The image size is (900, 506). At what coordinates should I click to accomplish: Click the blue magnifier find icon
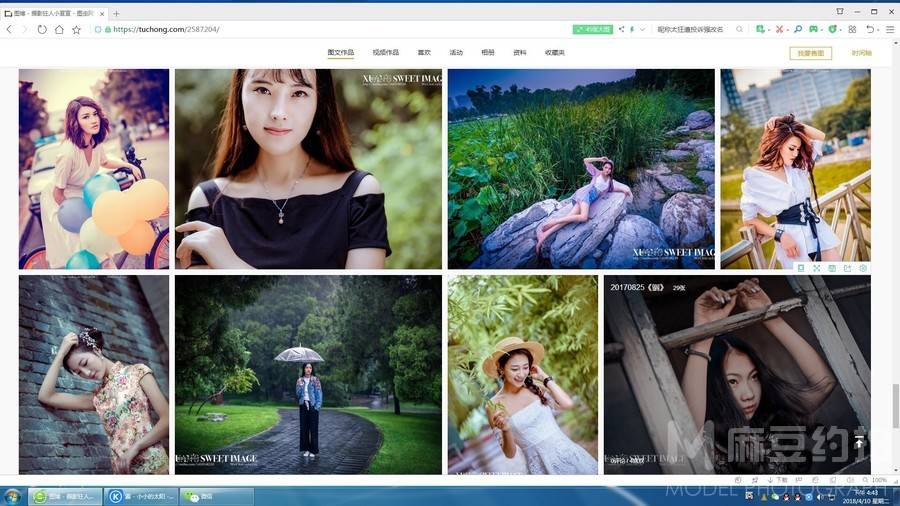[798, 29]
